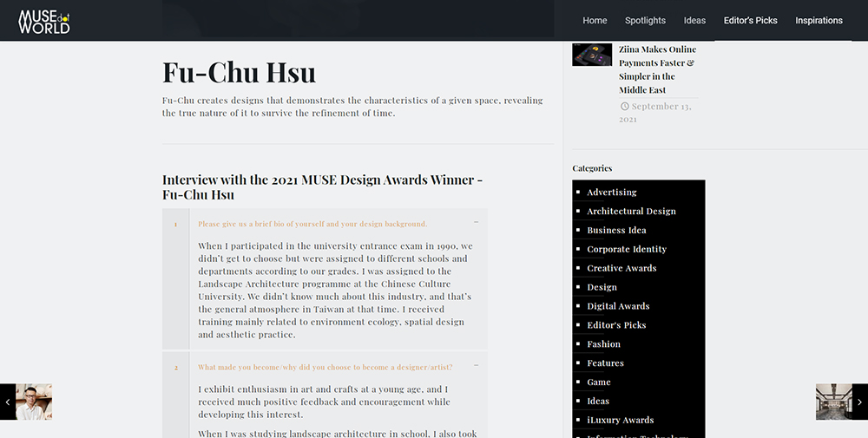Open the Game category

pos(598,382)
